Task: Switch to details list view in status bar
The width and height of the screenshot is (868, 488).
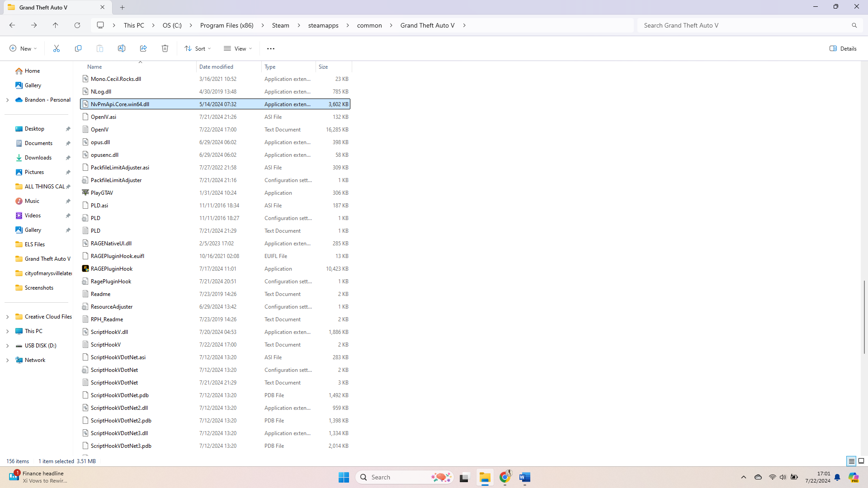Action: pos(851,461)
